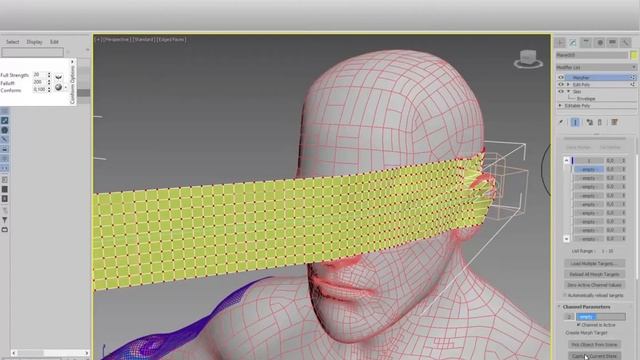Screen dimensions: 640x360
Task: Click the dark funnel filter icon in left toolbar
Action: tap(4, 220)
